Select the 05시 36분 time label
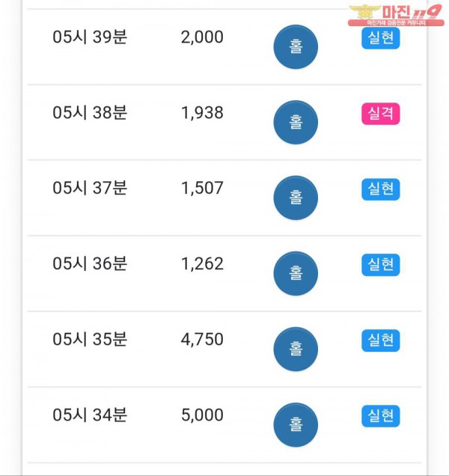This screenshot has width=449, height=476. [90, 264]
